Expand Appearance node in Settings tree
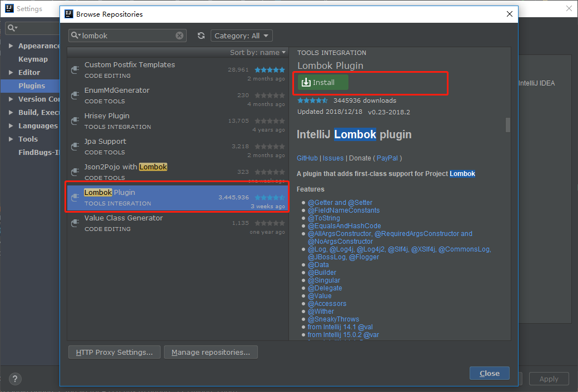 coord(11,46)
